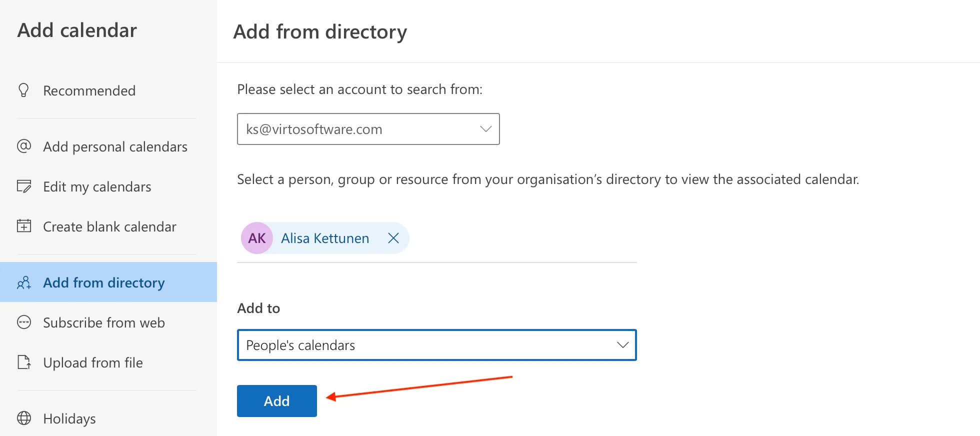Image resolution: width=980 pixels, height=436 pixels.
Task: Click the Add personal calendars @ icon
Action: coord(24,146)
